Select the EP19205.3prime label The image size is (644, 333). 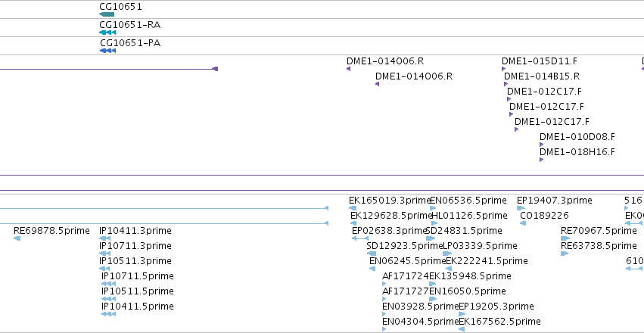(x=496, y=307)
